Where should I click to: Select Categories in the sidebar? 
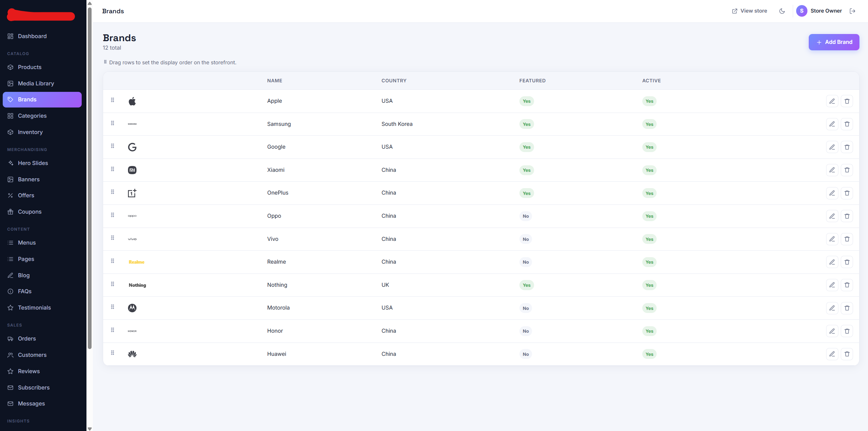point(42,116)
